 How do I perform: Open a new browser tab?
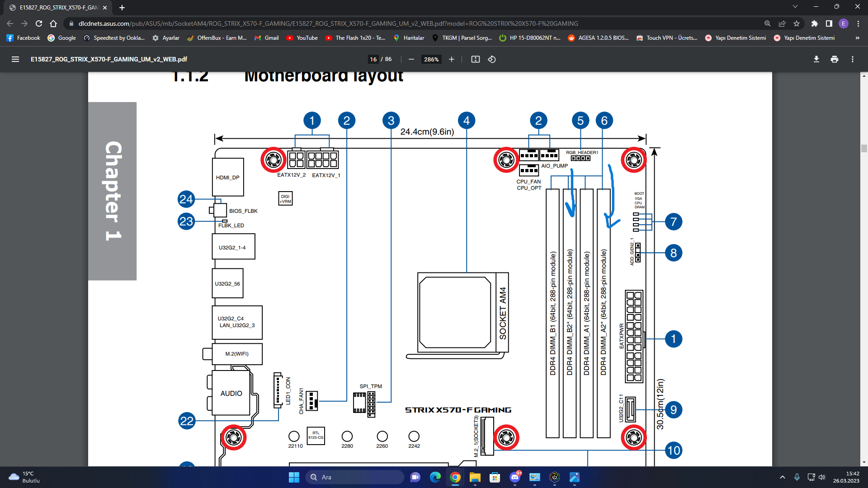click(x=122, y=7)
